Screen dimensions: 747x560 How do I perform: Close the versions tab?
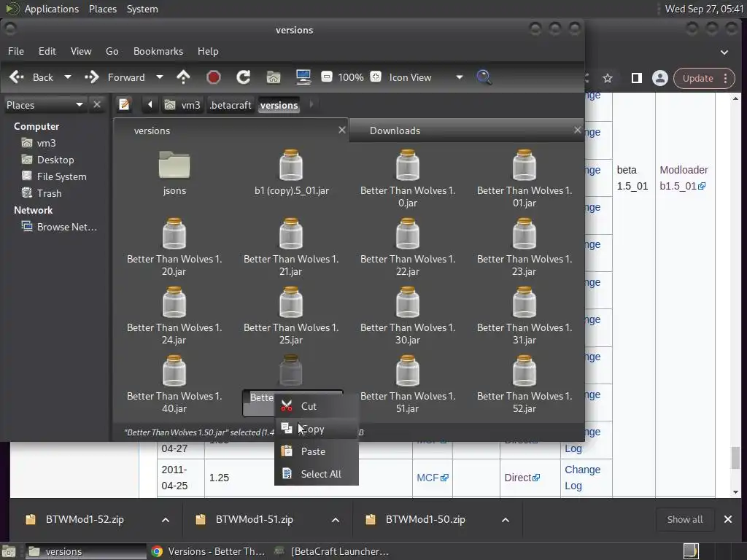(341, 130)
